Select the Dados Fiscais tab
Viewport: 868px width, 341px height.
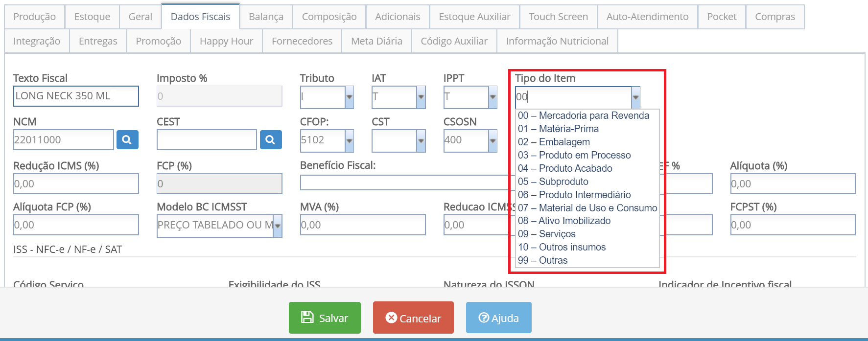(200, 17)
